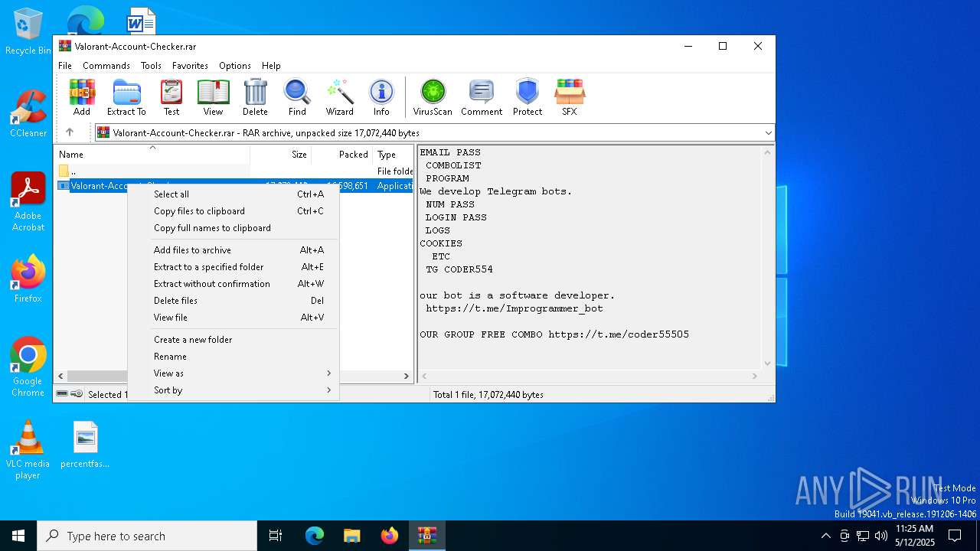The width and height of the screenshot is (980, 551).
Task: Click file list horizontal scrollbar right arrow
Action: [407, 376]
